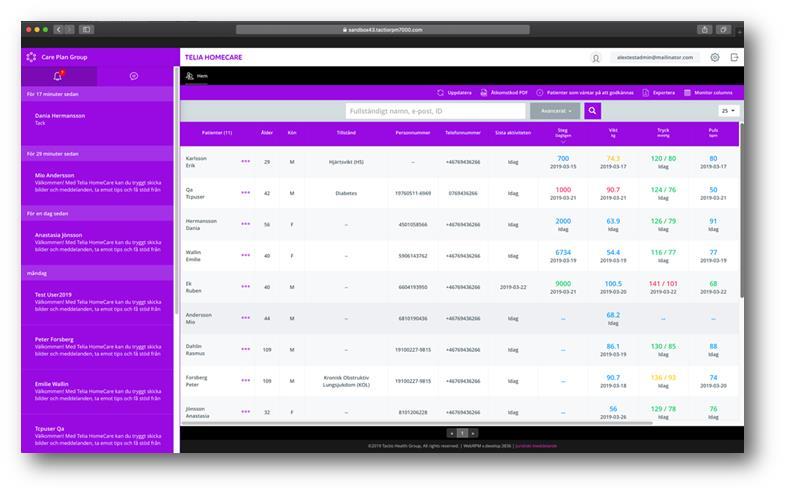Viewport: 786px width, 495px height.
Task: Click the Tillstånd column header
Action: pos(346,133)
